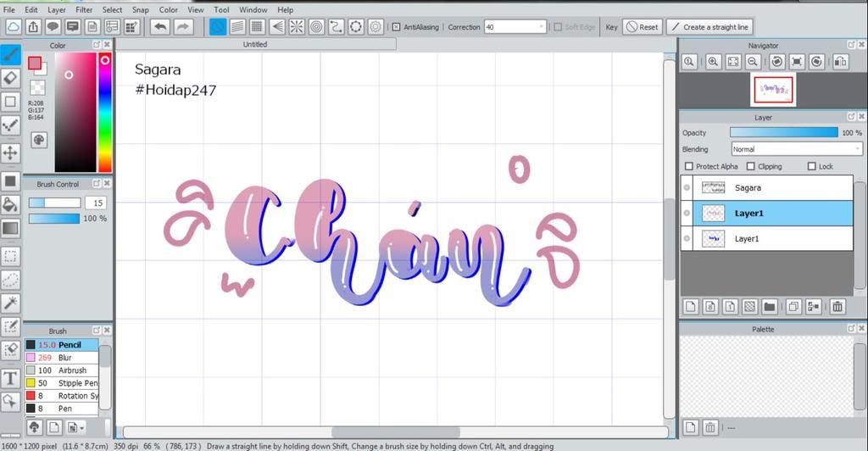Open the Correction value dropdown
868x451 pixels.
541,26
